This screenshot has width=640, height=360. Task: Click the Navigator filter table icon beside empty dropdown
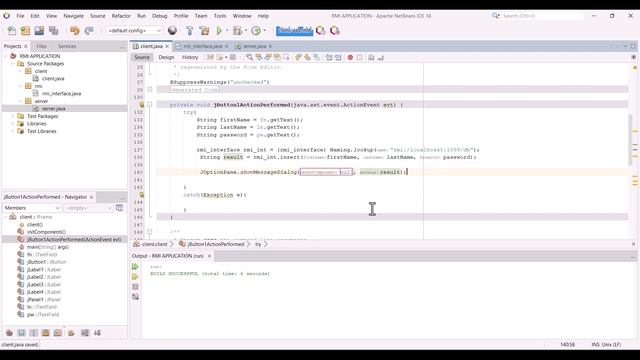(x=120, y=208)
